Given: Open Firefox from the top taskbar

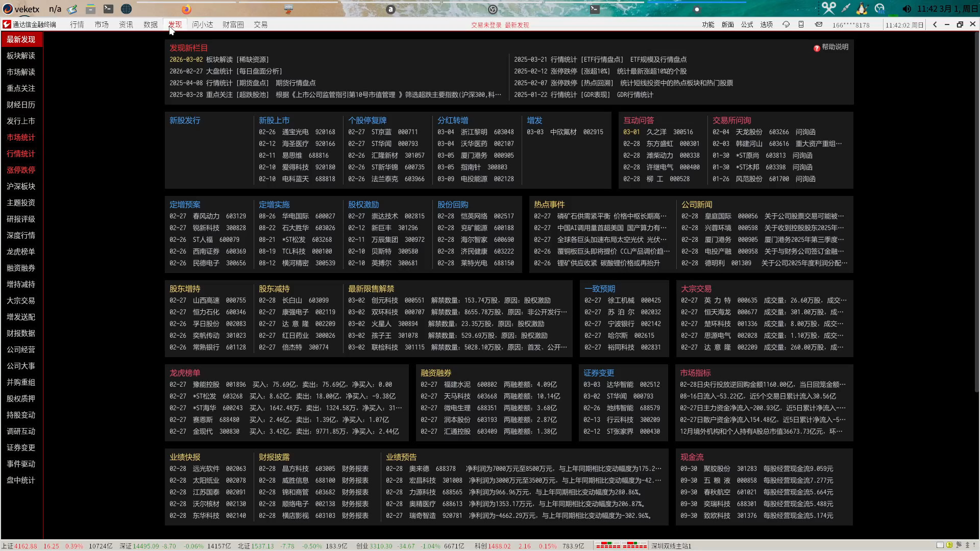Looking at the screenshot, I should click(186, 9).
